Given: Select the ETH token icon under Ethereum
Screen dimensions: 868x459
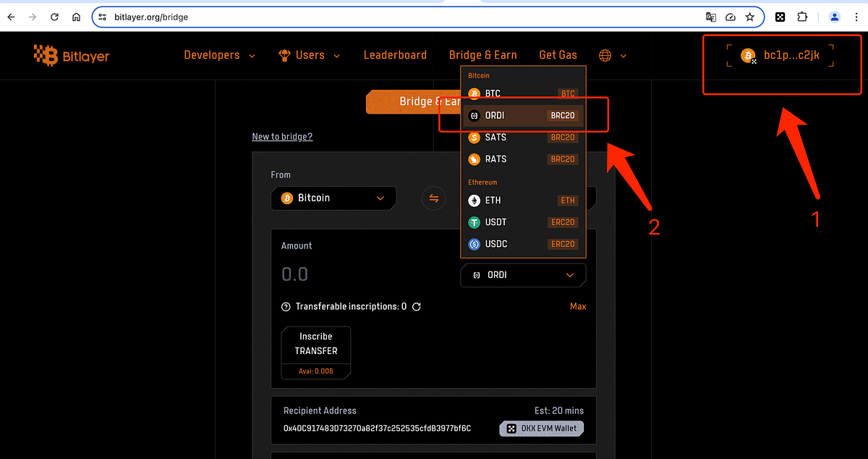Looking at the screenshot, I should (474, 201).
